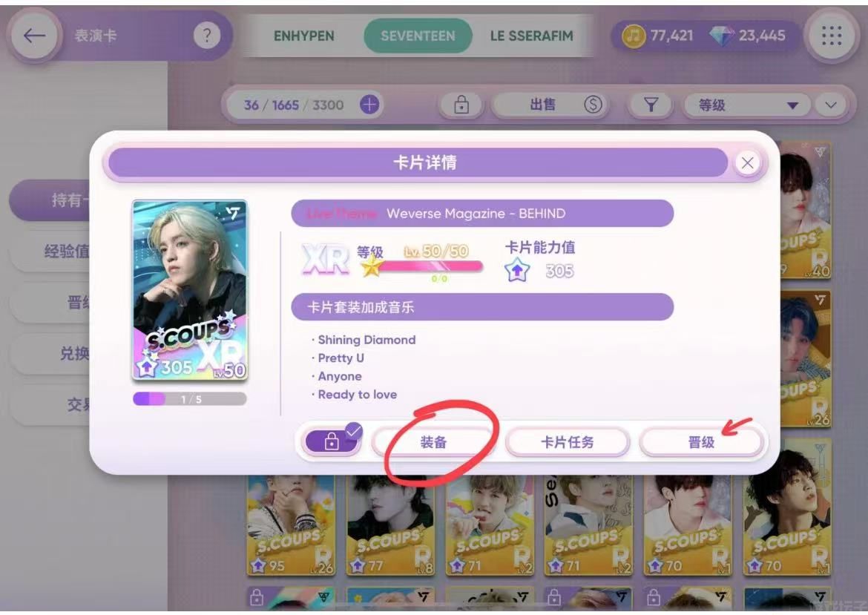868x615 pixels.
Task: Expand the chevron next to 等级 dropdown
Action: point(830,105)
